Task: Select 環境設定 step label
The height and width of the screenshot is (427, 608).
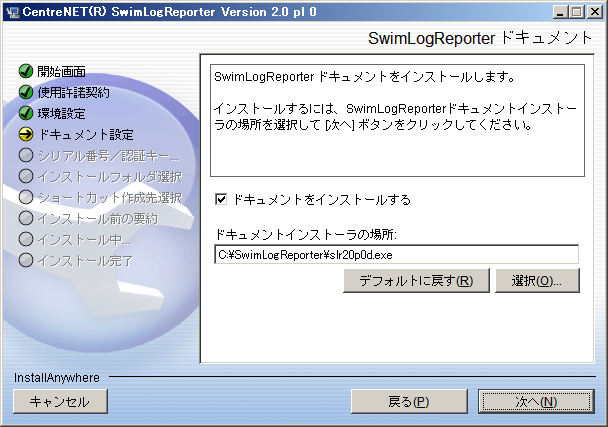Action: coord(61,114)
